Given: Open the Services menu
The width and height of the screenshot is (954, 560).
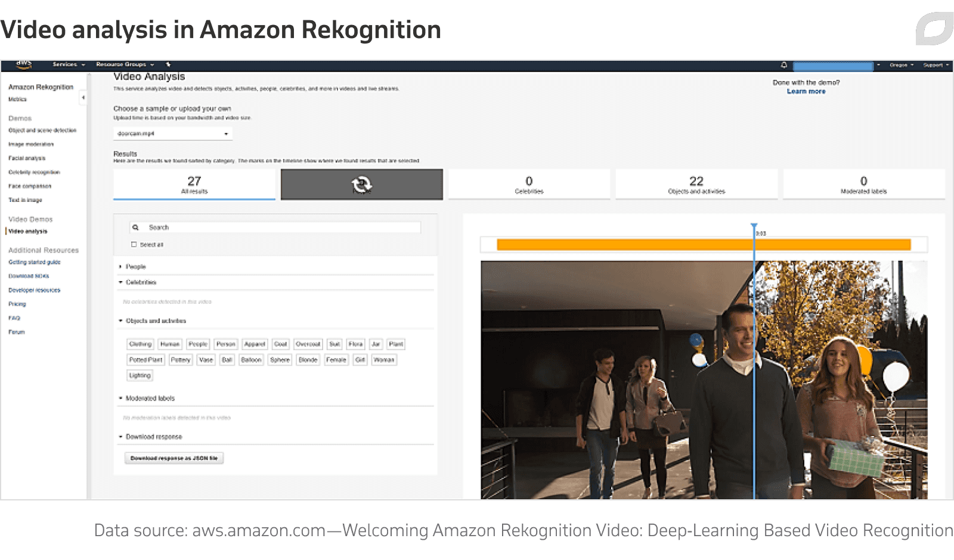Looking at the screenshot, I should 69,64.
